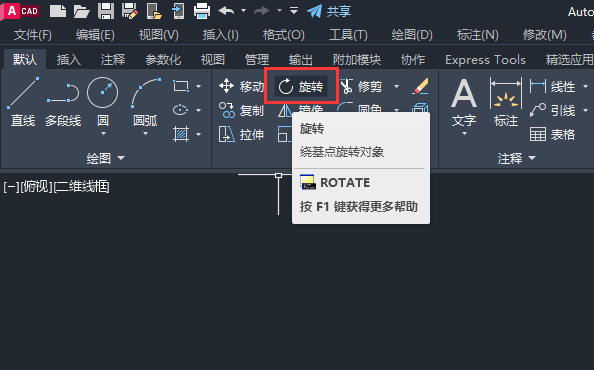Screen dimensions: 594x370
Task: Expand the 绘图 panel title
Action: 106,158
